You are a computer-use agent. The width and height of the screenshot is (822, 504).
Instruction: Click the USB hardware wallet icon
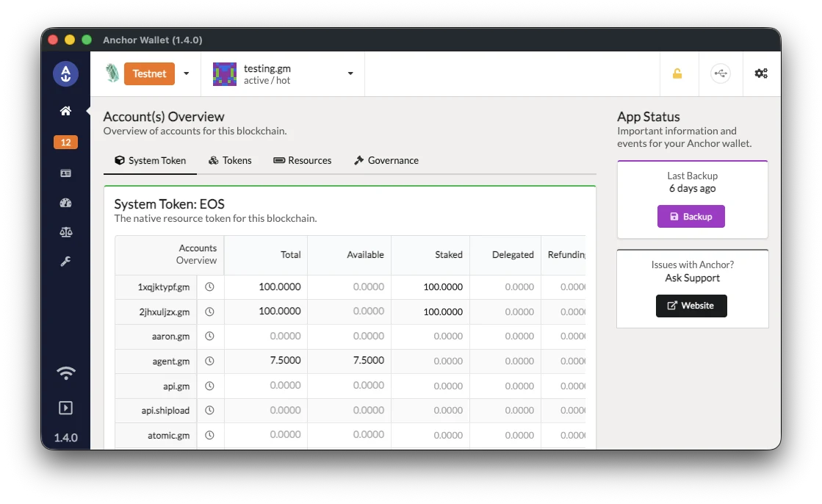pyautogui.click(x=721, y=73)
